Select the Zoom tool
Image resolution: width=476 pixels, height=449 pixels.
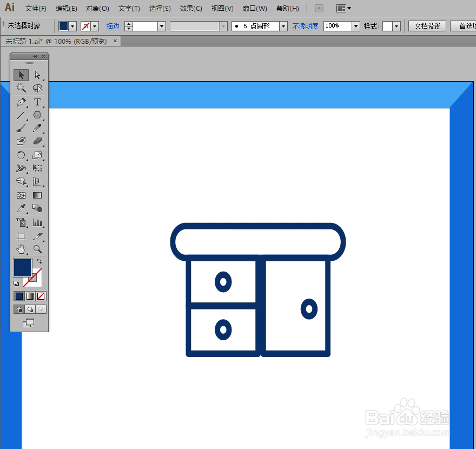(x=37, y=249)
